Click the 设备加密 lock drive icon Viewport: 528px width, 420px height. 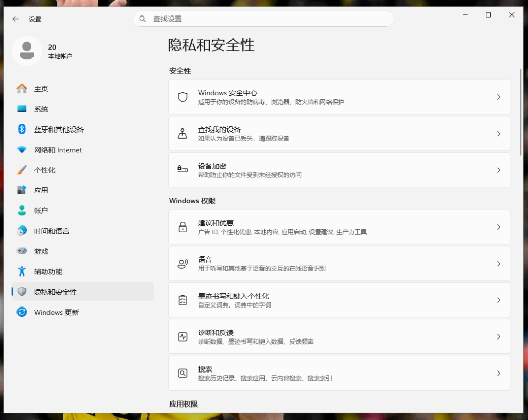point(183,169)
